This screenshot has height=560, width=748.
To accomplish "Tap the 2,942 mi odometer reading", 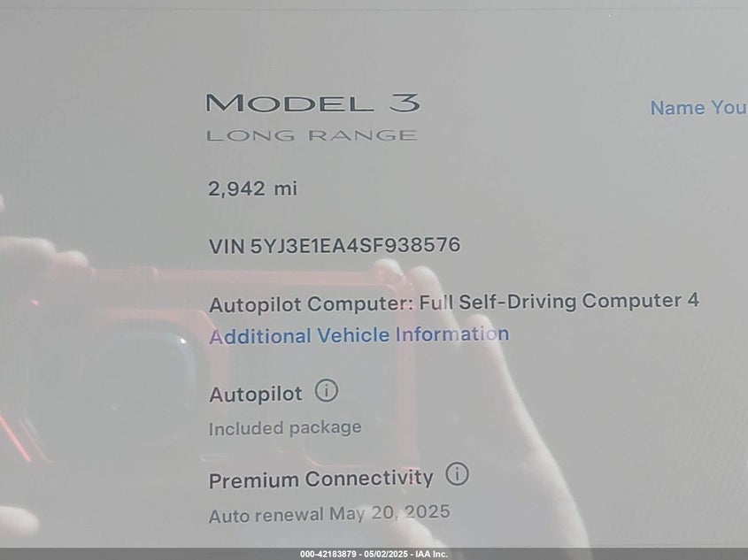I will tap(252, 188).
